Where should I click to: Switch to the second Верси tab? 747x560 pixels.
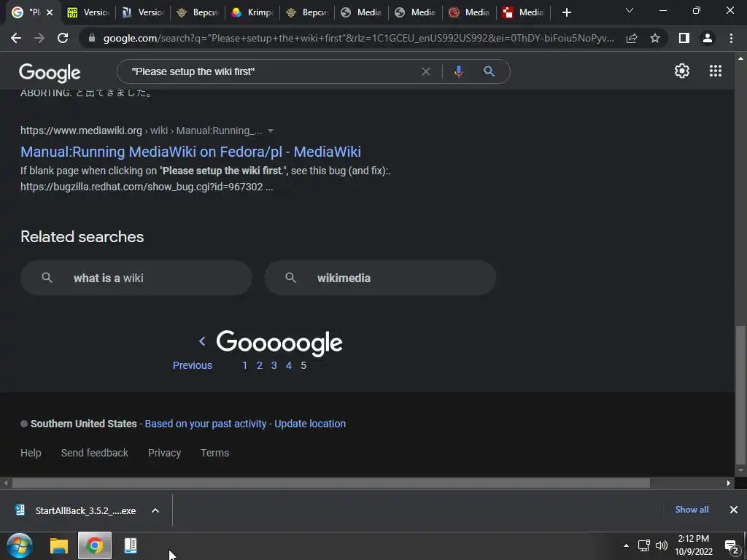pyautogui.click(x=307, y=13)
